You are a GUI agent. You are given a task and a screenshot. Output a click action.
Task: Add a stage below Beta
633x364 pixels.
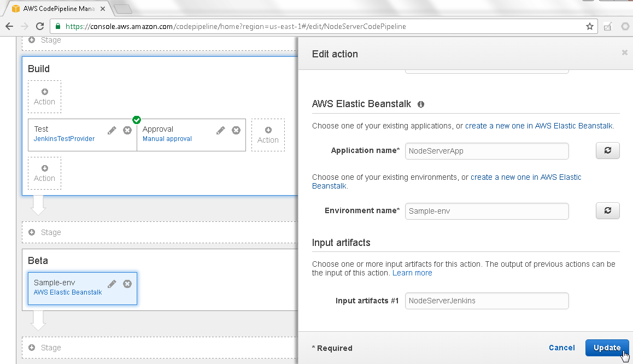(160, 348)
